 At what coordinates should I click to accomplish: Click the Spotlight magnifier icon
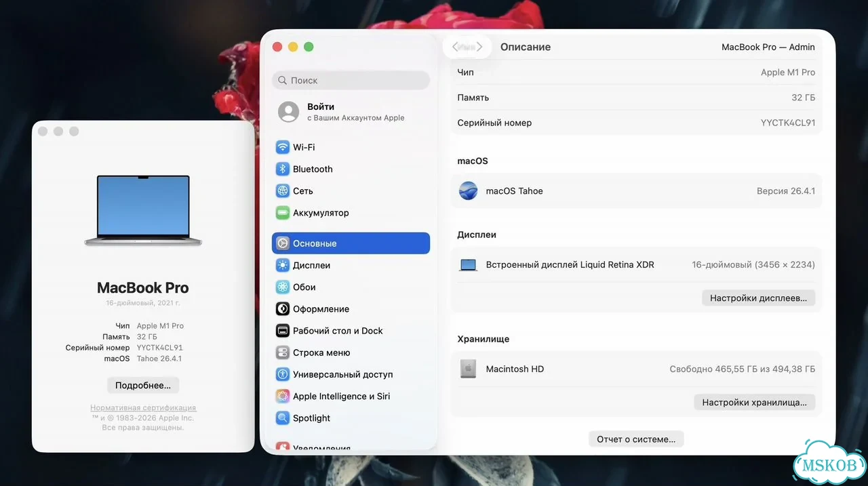pos(283,418)
